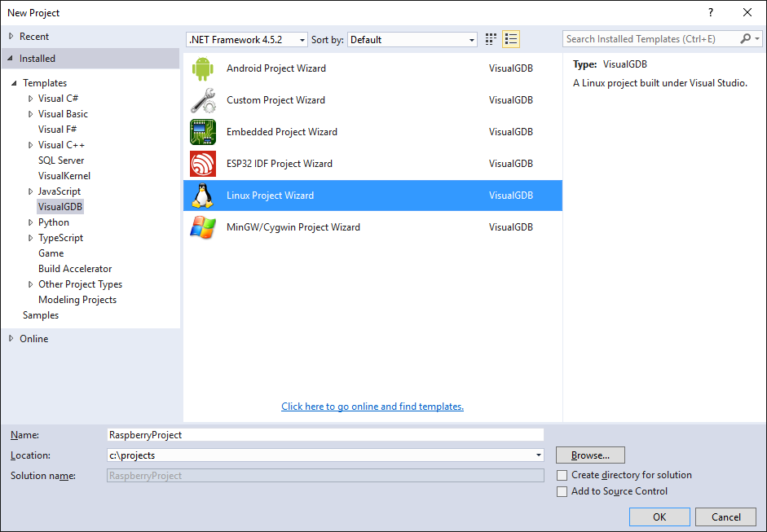Viewport: 767px width, 532px height.
Task: Select Samples in the tree
Action: point(41,315)
